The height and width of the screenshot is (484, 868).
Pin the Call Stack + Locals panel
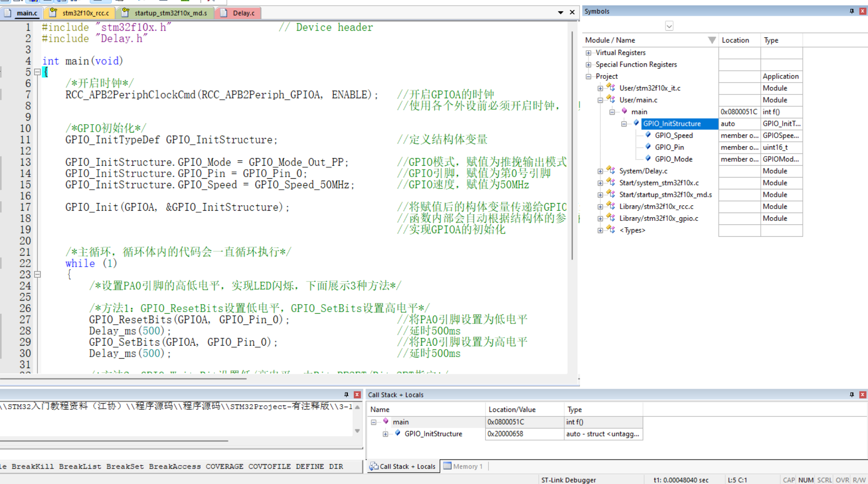tap(851, 394)
